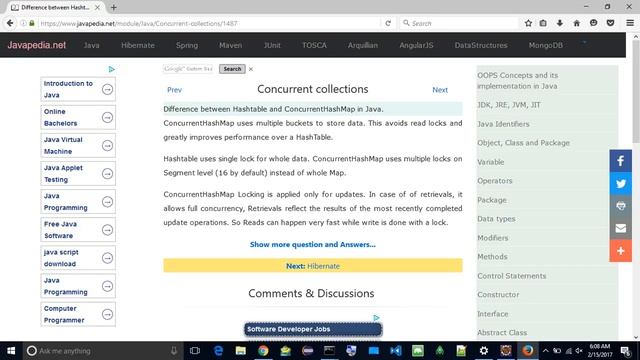Open the Maven navbar item
640x360 pixels.
[x=230, y=45]
